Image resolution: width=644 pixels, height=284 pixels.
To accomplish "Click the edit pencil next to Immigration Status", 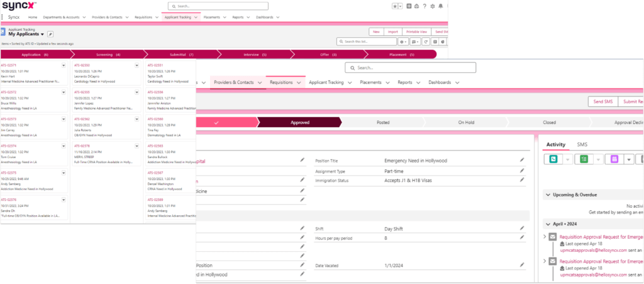I will pos(521,181).
